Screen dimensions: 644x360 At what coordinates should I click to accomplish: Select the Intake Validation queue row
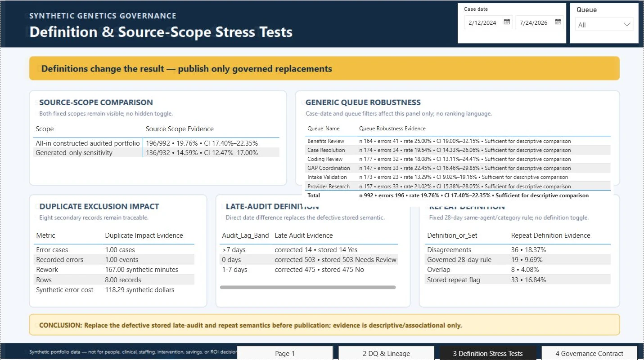coord(458,177)
